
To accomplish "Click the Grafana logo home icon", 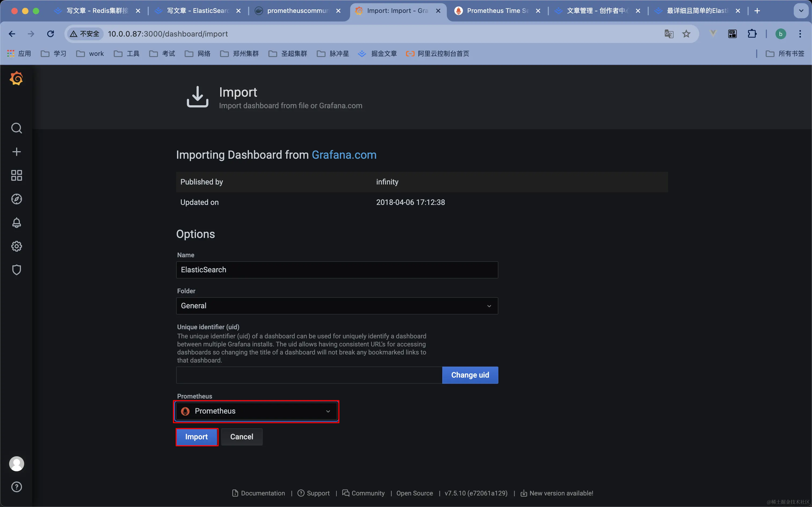I will pos(16,78).
